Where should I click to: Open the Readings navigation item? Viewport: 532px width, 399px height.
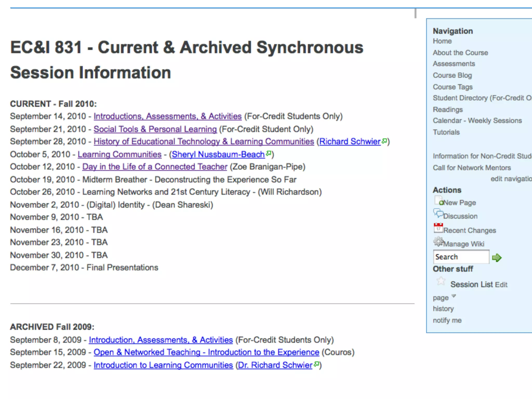click(448, 110)
